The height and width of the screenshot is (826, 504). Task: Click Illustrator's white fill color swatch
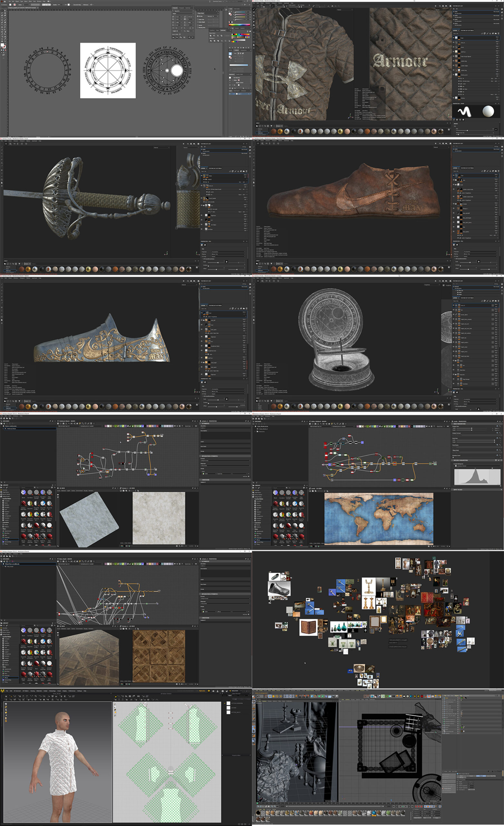2,45
